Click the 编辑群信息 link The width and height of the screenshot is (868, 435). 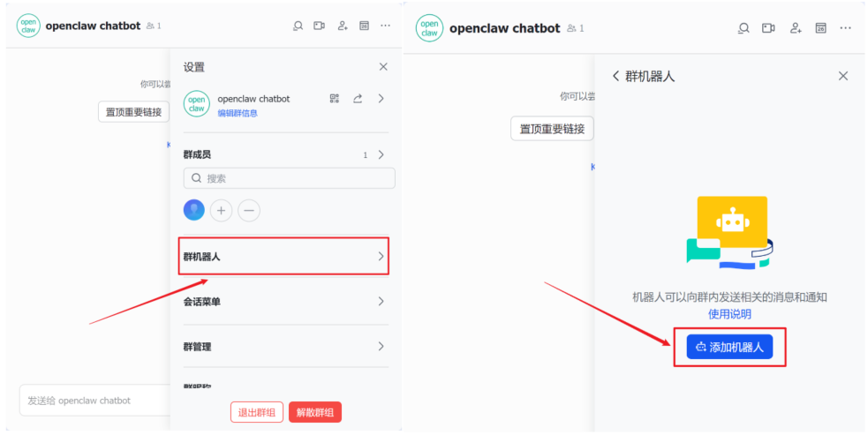(x=238, y=114)
